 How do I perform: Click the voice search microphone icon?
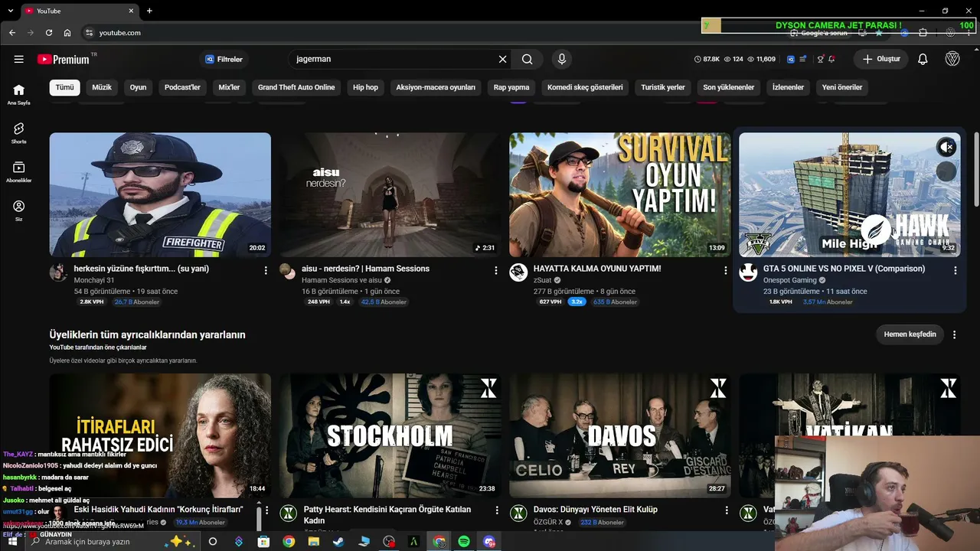pyautogui.click(x=562, y=59)
